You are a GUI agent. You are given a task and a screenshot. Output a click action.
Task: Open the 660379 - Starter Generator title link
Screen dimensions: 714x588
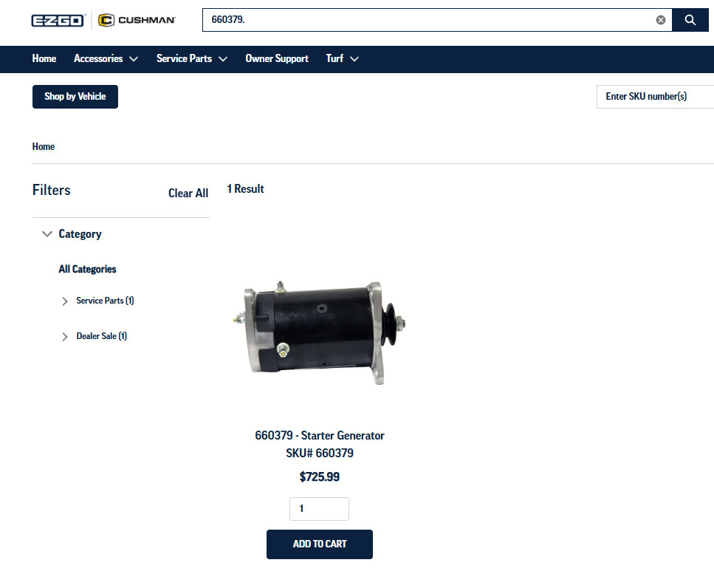[319, 436]
